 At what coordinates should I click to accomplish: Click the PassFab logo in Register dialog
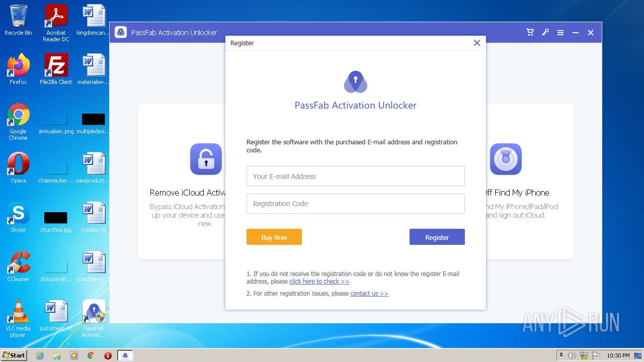point(355,81)
